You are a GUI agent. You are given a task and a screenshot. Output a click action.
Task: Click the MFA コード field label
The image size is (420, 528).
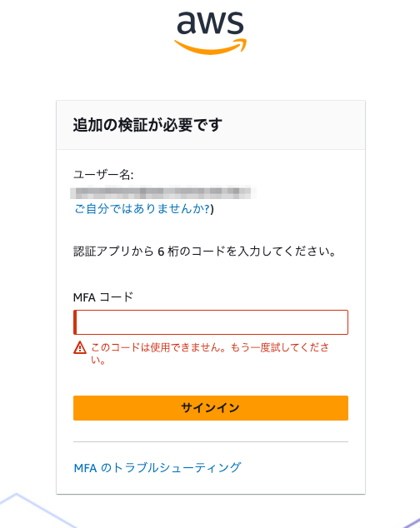(103, 297)
